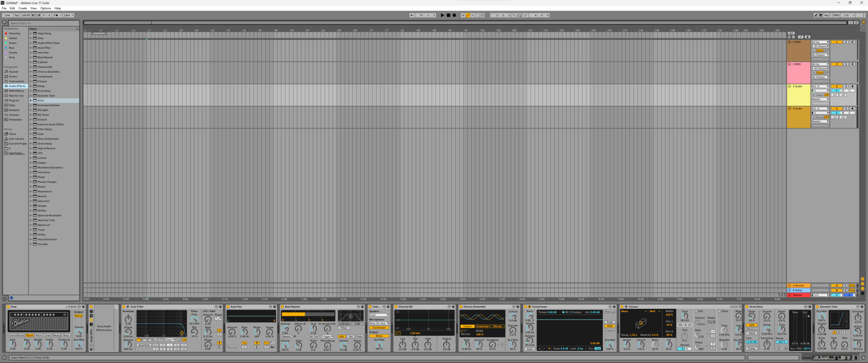868x363 pixels.
Task: Click the Session Record circle icon
Action: coord(482,15)
